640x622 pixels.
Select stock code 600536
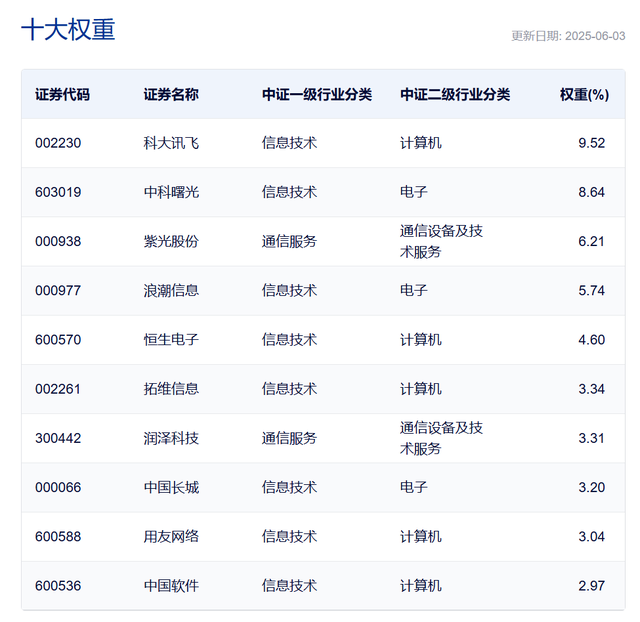(x=58, y=586)
